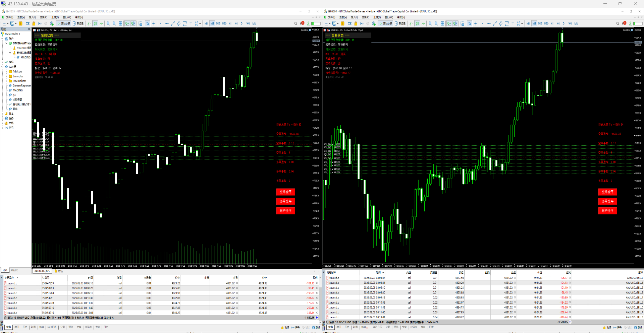Image resolution: width=644 pixels, height=333 pixels.
Task: Expand the Advisors folder in navigator
Action: [6, 71]
